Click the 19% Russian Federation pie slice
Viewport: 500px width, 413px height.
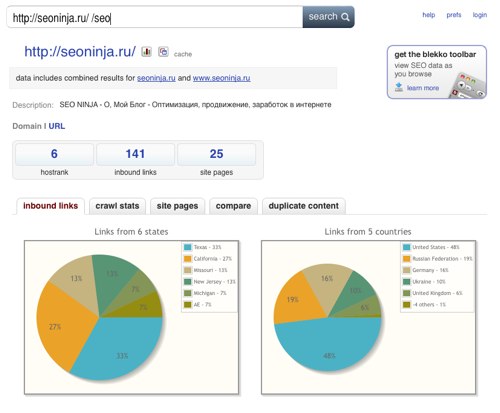pyautogui.click(x=297, y=300)
